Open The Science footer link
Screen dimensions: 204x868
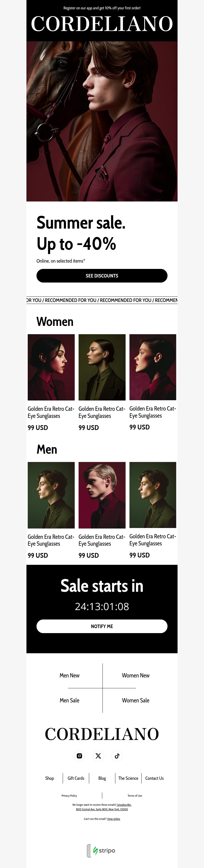tap(128, 778)
